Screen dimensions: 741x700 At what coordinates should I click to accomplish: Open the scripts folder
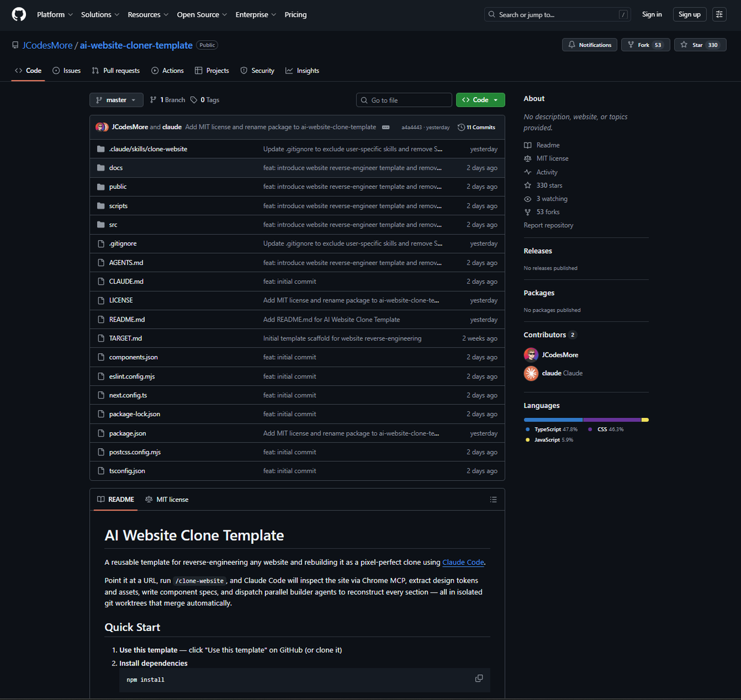tap(119, 206)
